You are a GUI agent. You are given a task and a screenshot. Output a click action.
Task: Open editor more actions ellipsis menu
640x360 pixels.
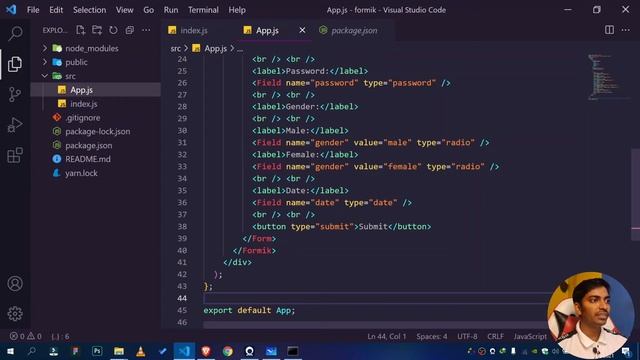(625, 30)
